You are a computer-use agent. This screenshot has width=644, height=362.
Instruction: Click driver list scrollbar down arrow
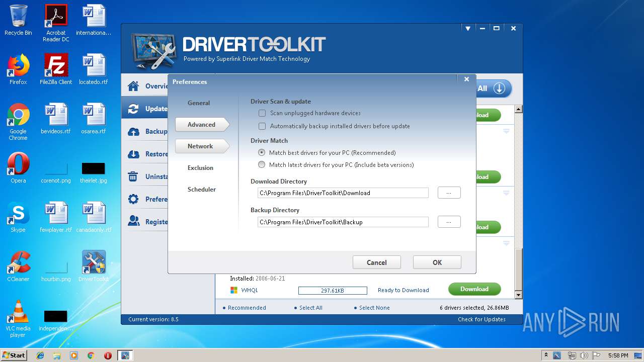(x=519, y=295)
